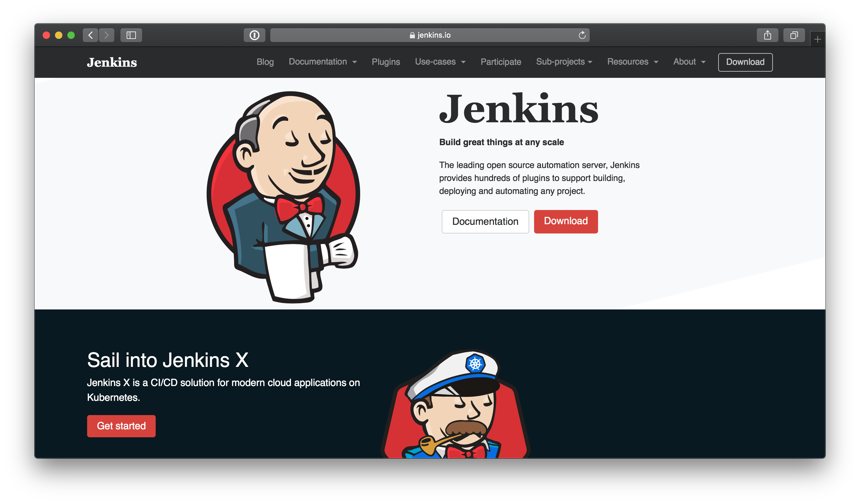Click the lock icon next to jenkins.io

412,35
